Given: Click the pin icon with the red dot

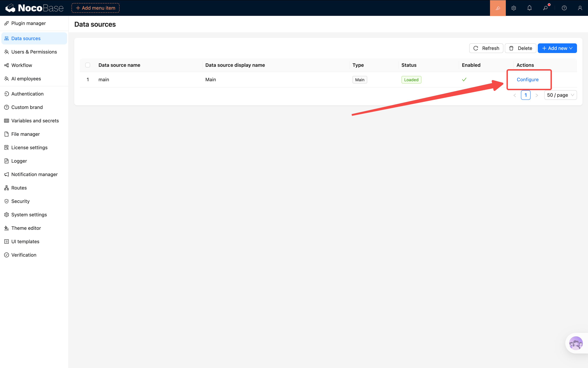Looking at the screenshot, I should (x=546, y=8).
